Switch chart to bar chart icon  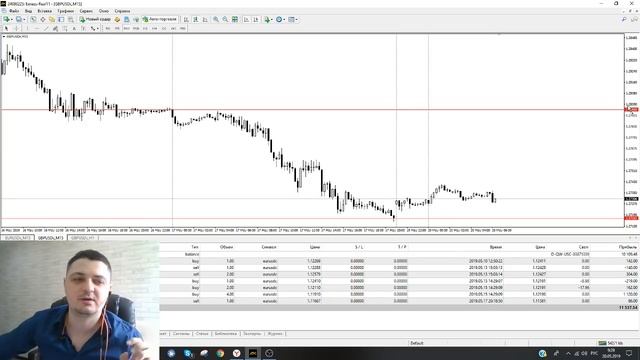186,19
